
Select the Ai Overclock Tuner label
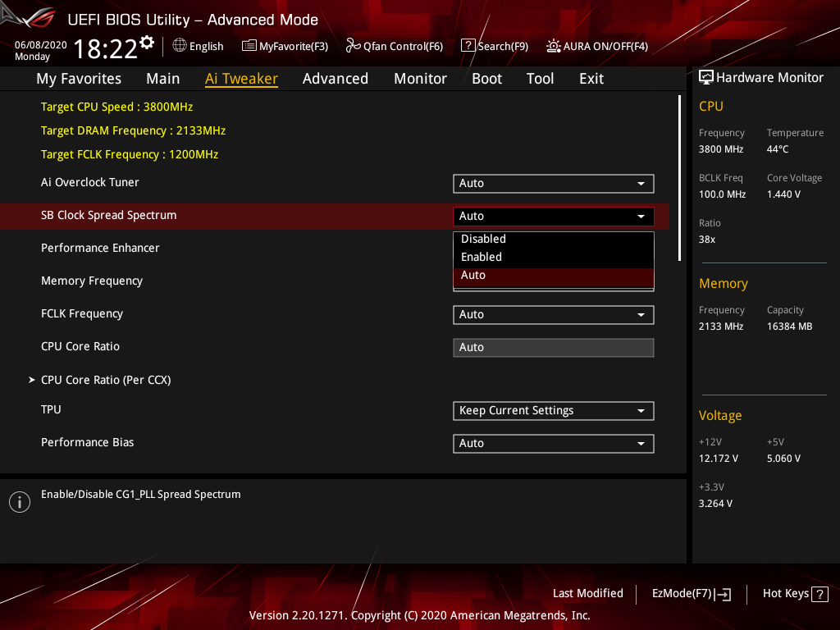(x=90, y=182)
